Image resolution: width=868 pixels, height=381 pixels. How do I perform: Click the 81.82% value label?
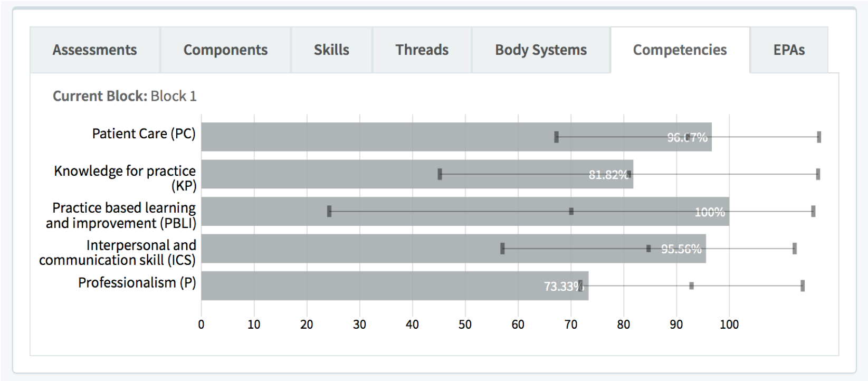(608, 175)
